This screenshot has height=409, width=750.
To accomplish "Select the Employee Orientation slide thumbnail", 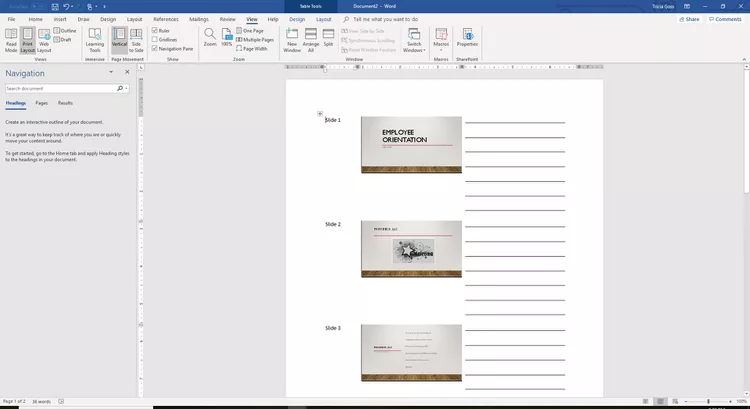I will (x=411, y=144).
